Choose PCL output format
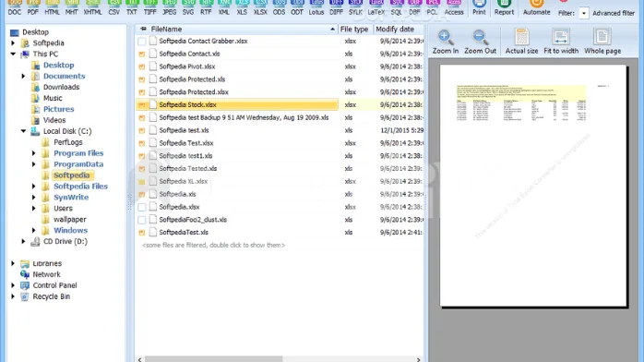644x362 pixels. 432,7
